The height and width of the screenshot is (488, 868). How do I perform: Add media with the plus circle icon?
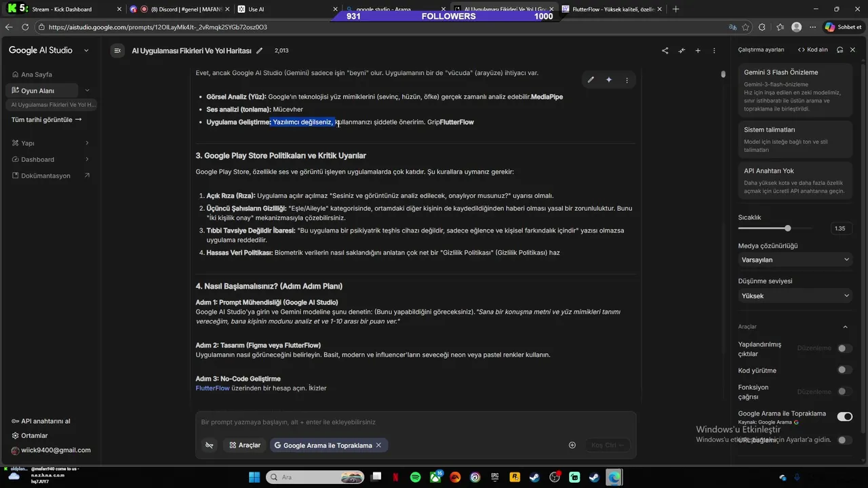pyautogui.click(x=572, y=445)
